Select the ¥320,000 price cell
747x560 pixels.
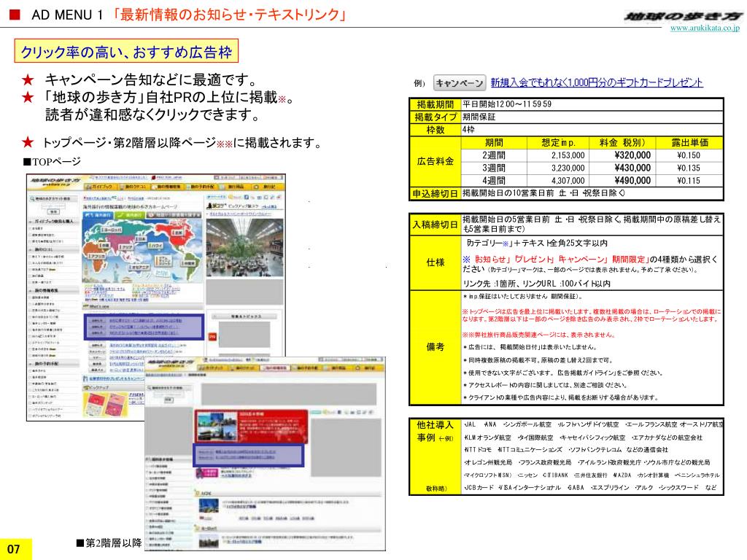[x=622, y=156]
